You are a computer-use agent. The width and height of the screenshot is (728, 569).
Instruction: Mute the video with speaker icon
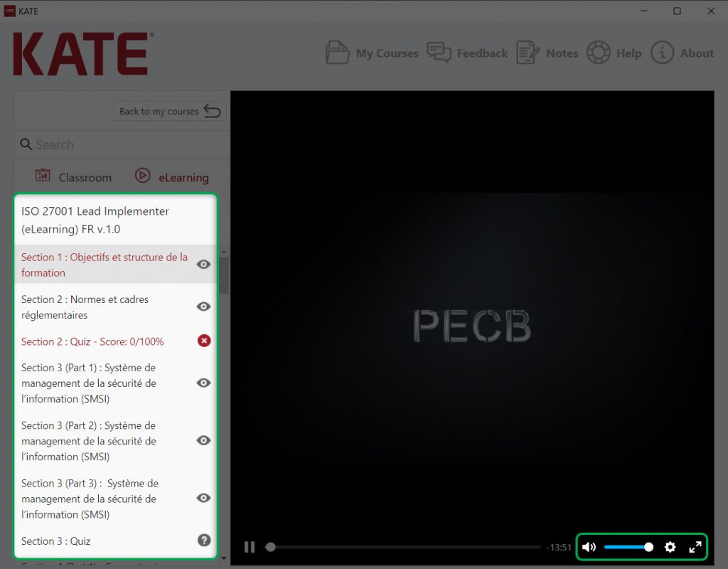[x=589, y=547]
